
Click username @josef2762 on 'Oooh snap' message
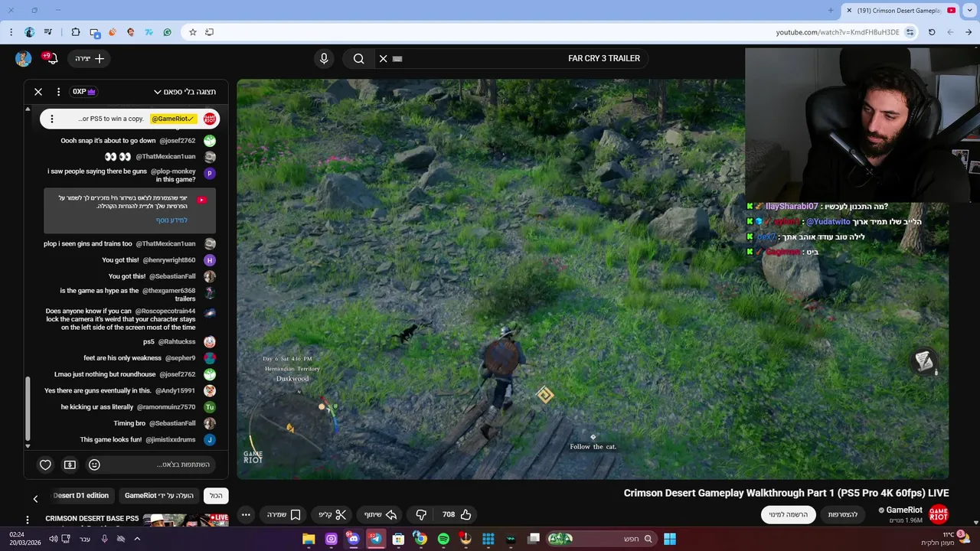coord(177,141)
